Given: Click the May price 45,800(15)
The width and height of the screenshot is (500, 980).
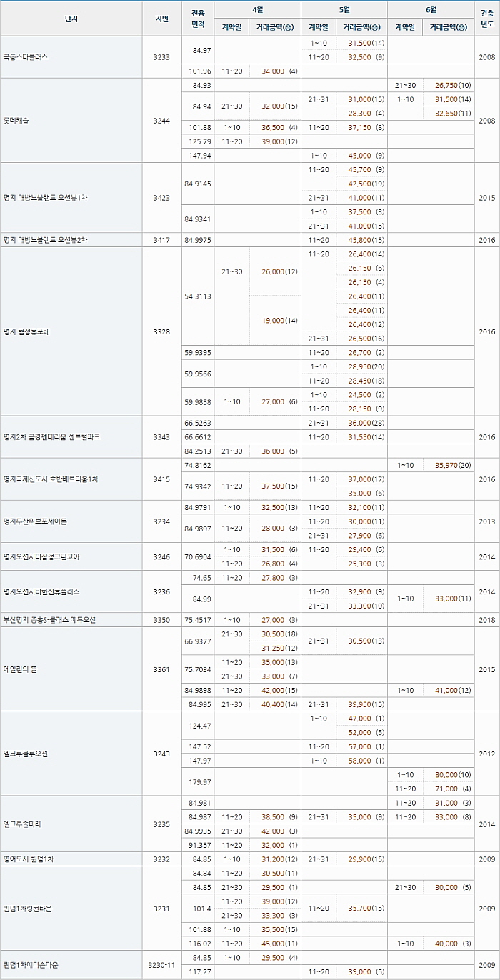Looking at the screenshot, I should pyautogui.click(x=366, y=240).
